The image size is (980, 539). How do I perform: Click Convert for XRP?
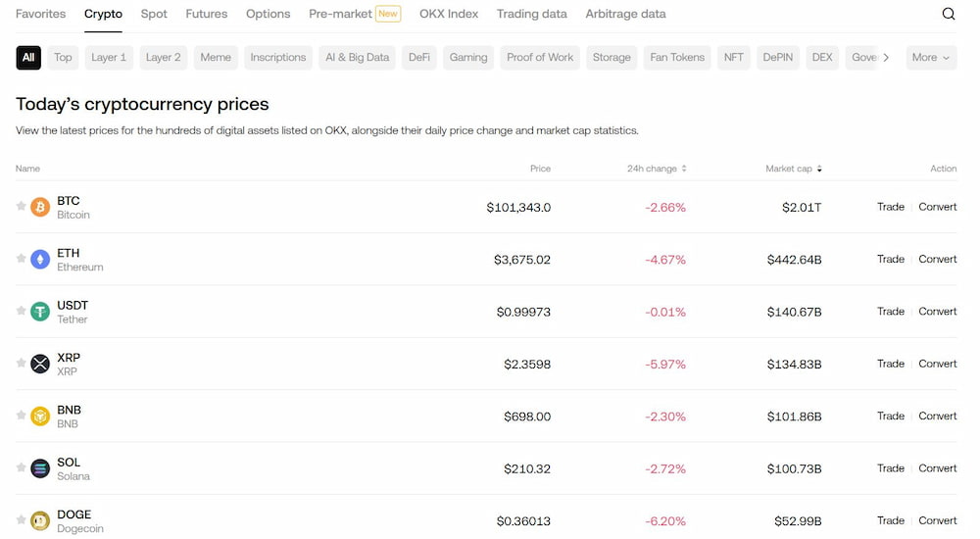point(938,364)
